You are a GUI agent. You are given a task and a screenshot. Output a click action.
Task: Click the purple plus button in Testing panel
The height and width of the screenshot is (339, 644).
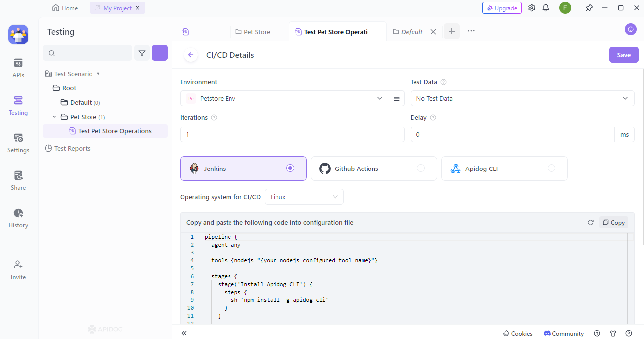[160, 53]
